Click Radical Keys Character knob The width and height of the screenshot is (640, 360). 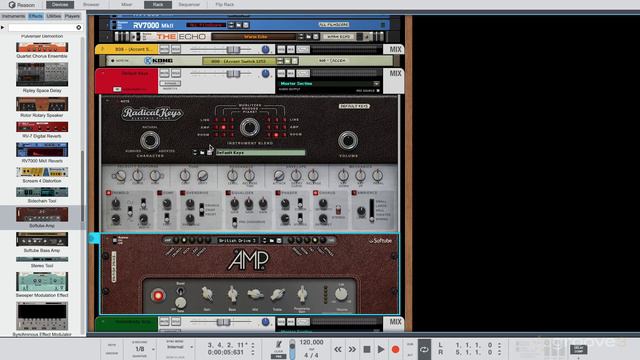tap(150, 140)
